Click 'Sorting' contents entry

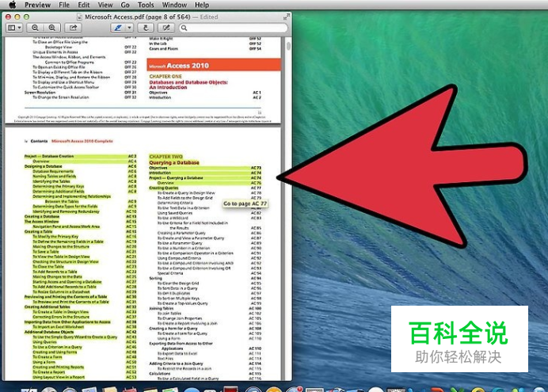[x=155, y=279]
